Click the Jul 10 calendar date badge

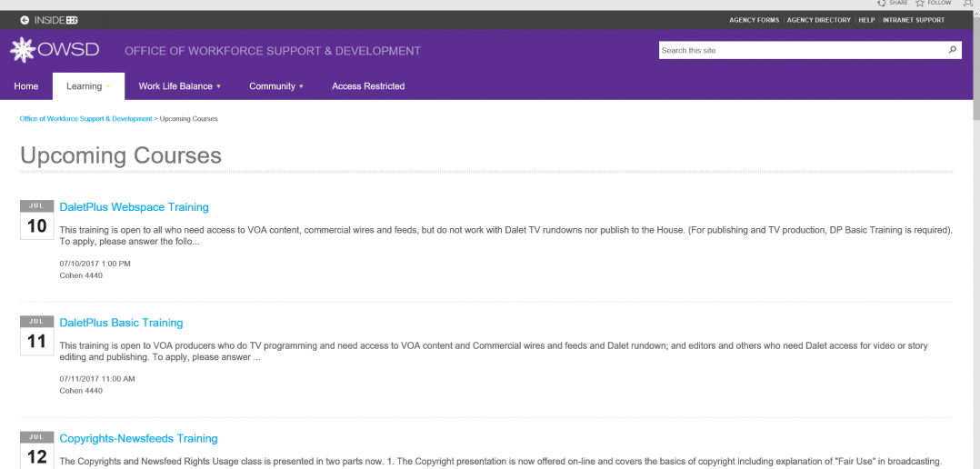(x=37, y=219)
